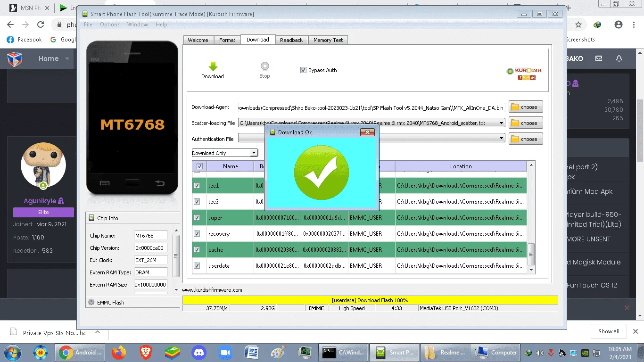Open Microsoft Word from taskbar
Image resolution: width=644 pixels, height=362 pixels.
[x=252, y=352]
